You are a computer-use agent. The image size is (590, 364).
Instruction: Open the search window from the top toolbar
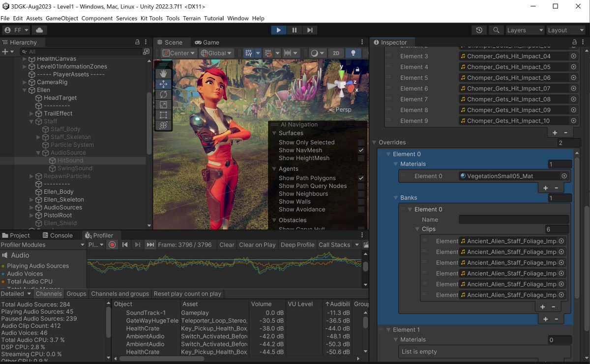(x=496, y=30)
